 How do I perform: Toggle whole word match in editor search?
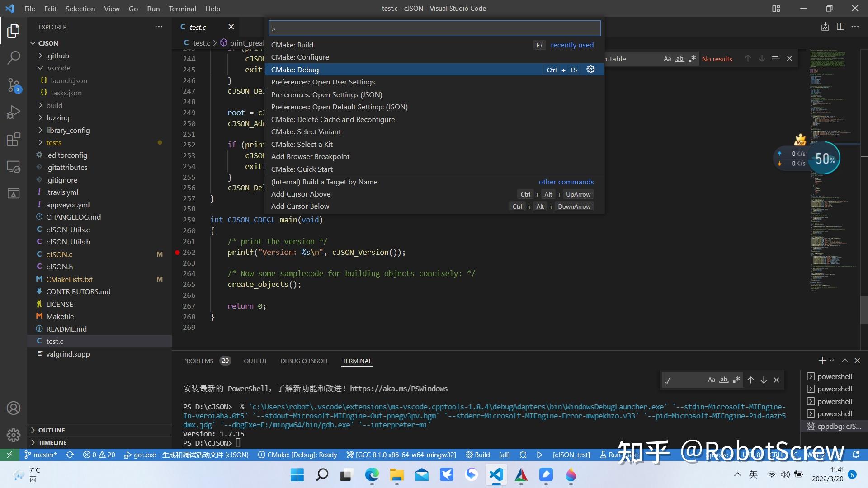(x=680, y=59)
